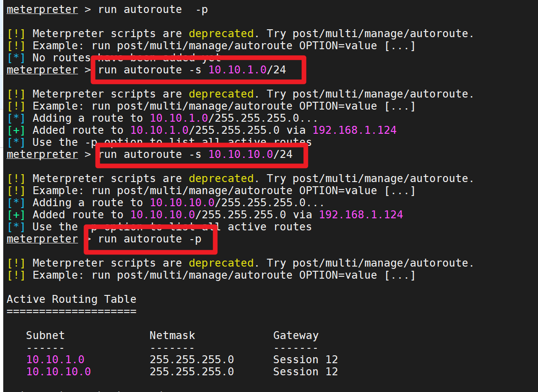Click the command 'run autoroute -s 10.10.1.0/24'
Screen dimensions: 538x392
tap(192, 70)
